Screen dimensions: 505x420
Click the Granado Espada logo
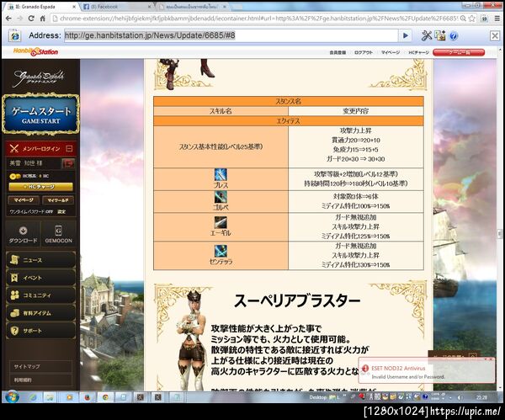[40, 77]
